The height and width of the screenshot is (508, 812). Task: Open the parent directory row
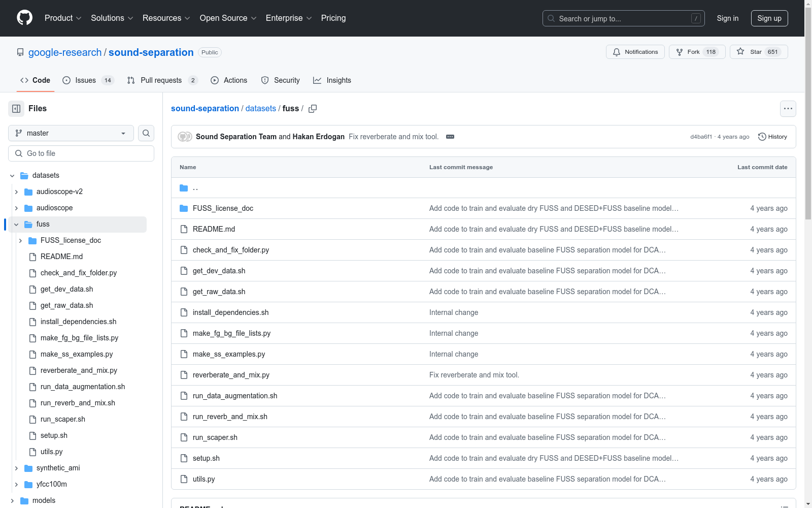tap(483, 188)
